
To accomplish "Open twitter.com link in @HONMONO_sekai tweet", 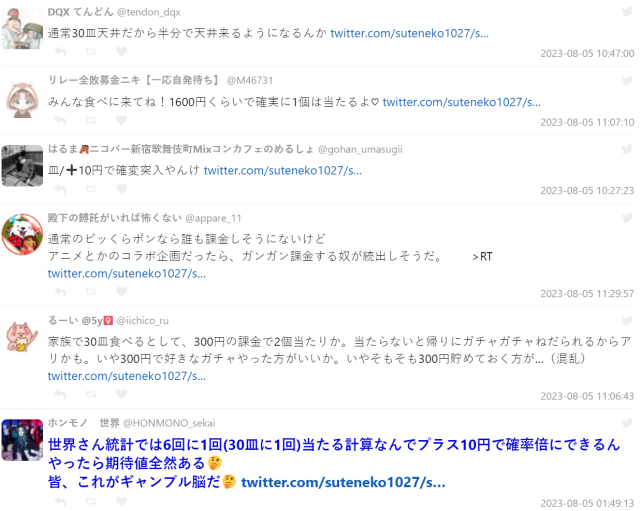I will (x=343, y=482).
